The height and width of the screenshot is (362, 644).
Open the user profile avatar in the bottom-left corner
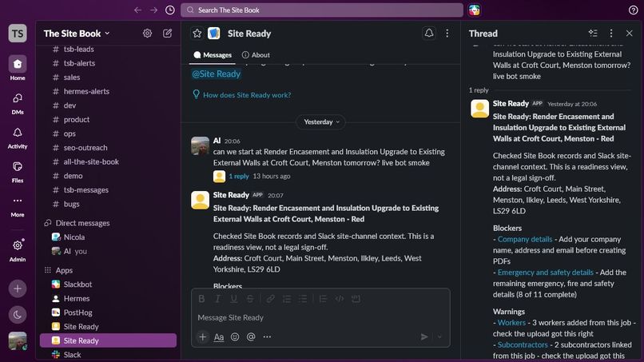[18, 341]
